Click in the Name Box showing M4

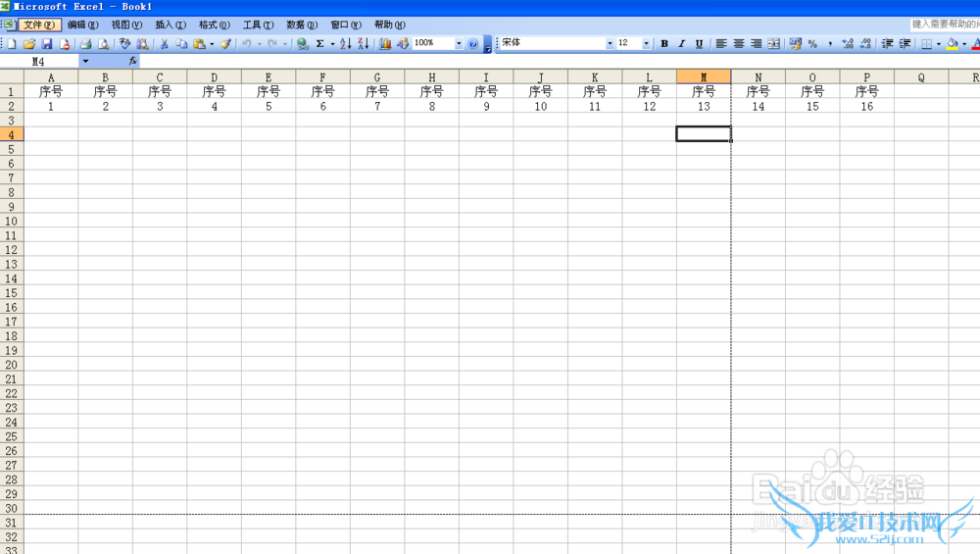(x=39, y=61)
